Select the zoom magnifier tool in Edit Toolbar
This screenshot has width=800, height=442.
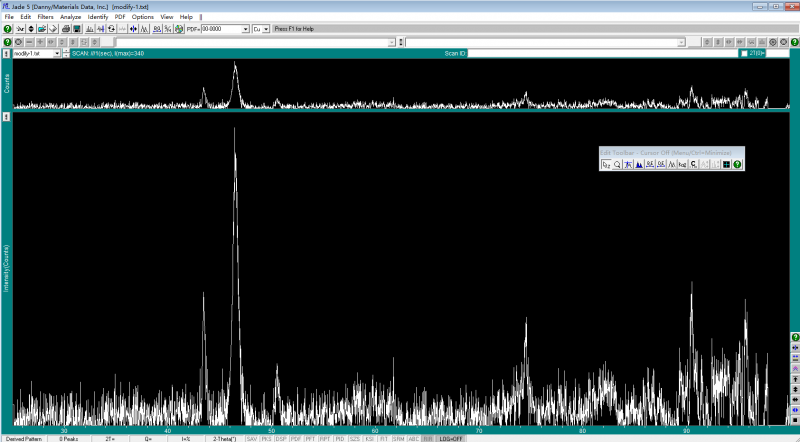pos(617,164)
